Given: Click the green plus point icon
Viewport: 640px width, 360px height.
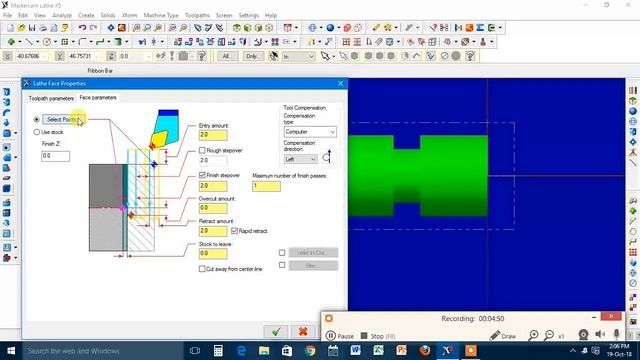Looking at the screenshot, I should tap(11, 42).
